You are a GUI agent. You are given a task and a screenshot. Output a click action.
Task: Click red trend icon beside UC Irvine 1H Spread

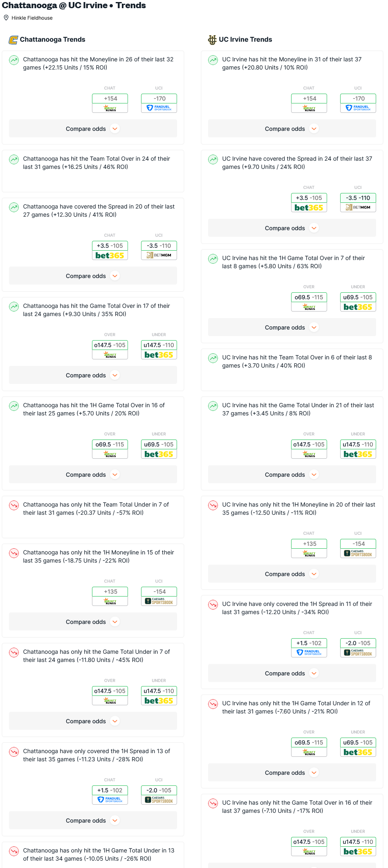tap(213, 605)
